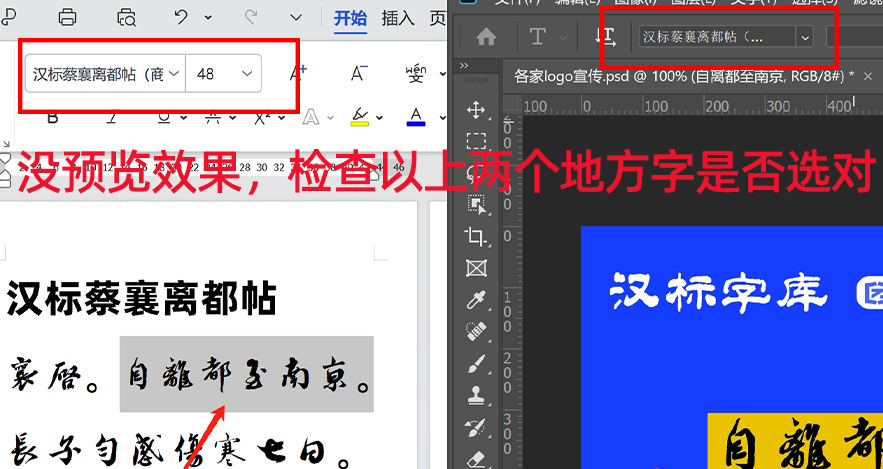The height and width of the screenshot is (469, 883).
Task: Apply superscript X² formatting
Action: [262, 117]
